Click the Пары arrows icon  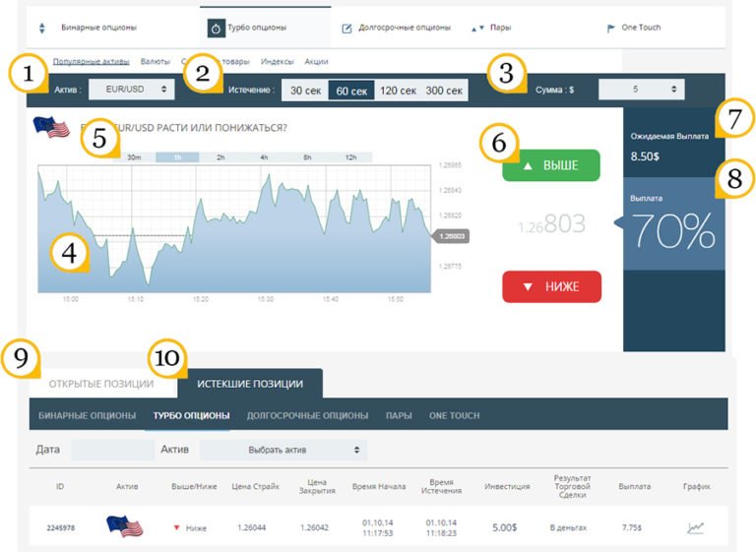point(477,28)
